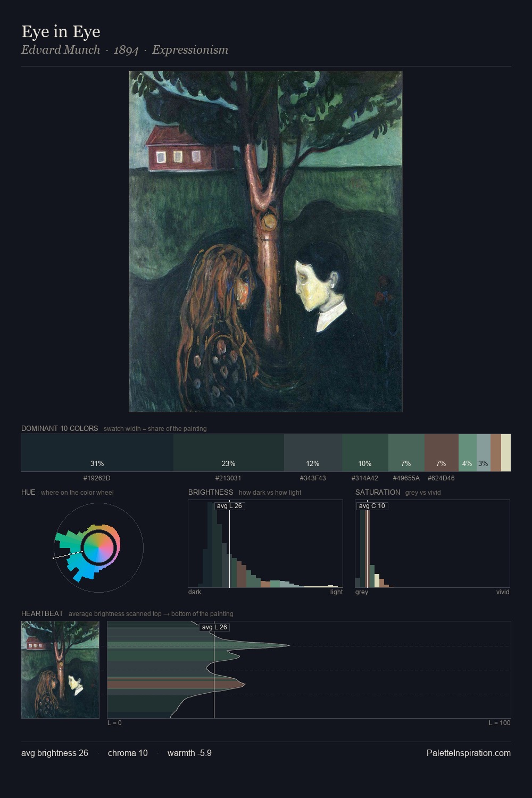Click 'avg brightness 26' in footer
This screenshot has width=532, height=798.
[x=55, y=753]
